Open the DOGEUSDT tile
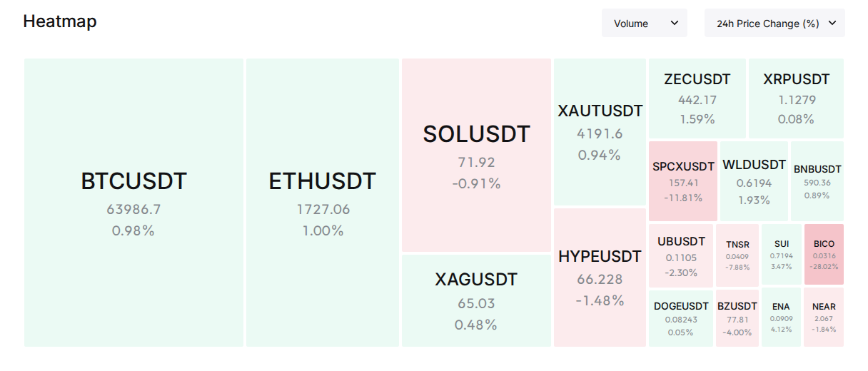The height and width of the screenshot is (371, 868). point(681,318)
